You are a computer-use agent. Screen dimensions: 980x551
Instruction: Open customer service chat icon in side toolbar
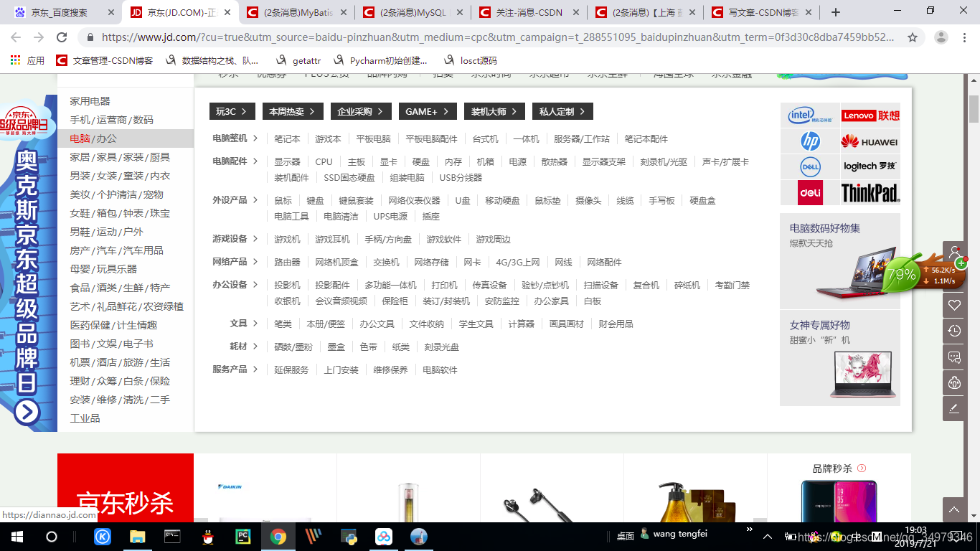(x=954, y=357)
